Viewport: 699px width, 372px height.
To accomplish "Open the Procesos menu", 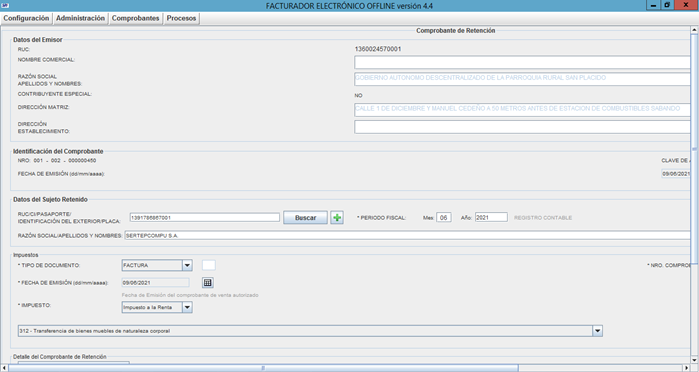I will tap(181, 18).
